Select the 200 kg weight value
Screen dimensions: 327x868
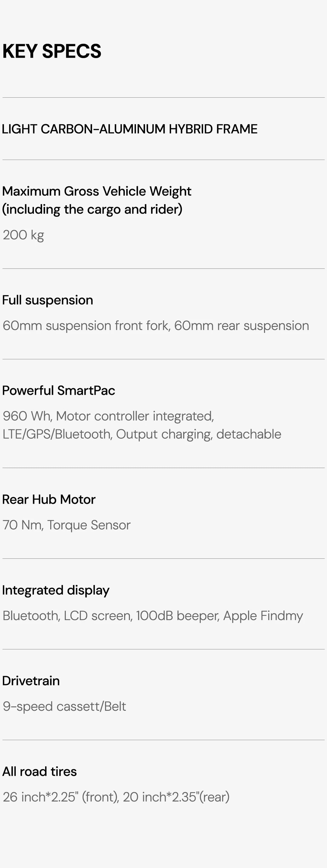(23, 235)
